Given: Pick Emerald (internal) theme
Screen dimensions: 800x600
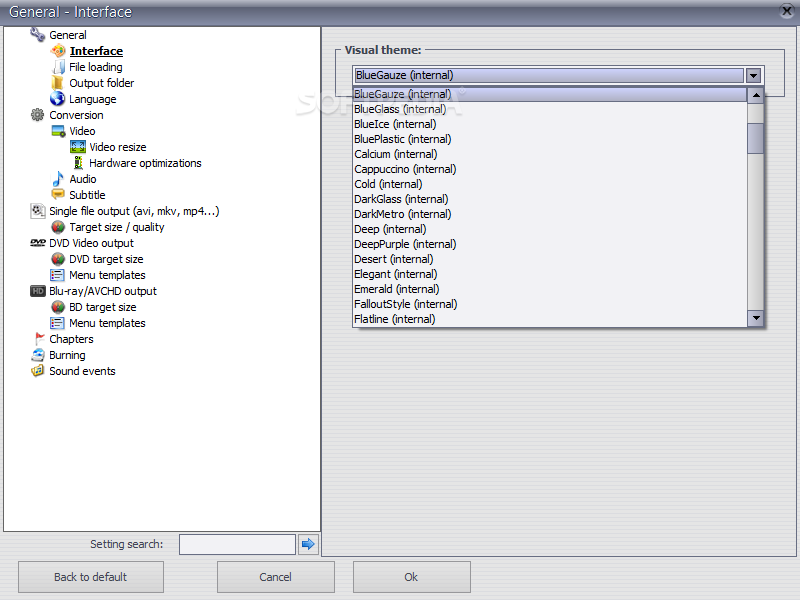Looking at the screenshot, I should pos(550,289).
